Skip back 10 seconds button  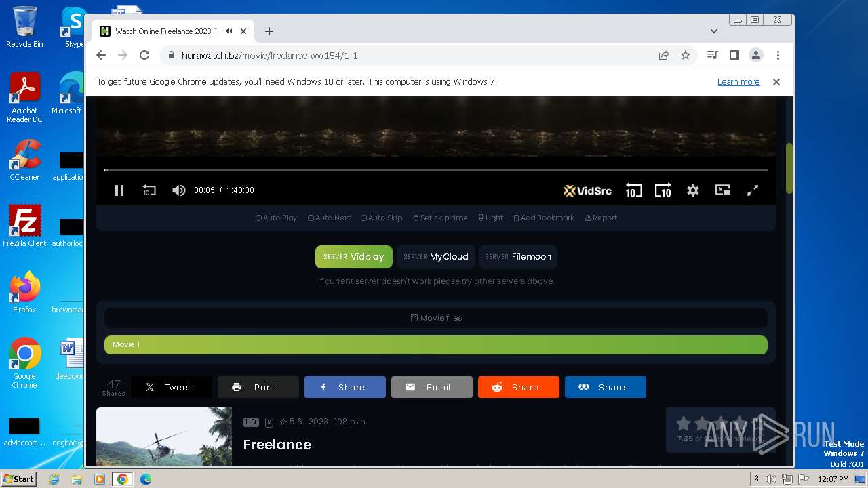click(x=633, y=190)
